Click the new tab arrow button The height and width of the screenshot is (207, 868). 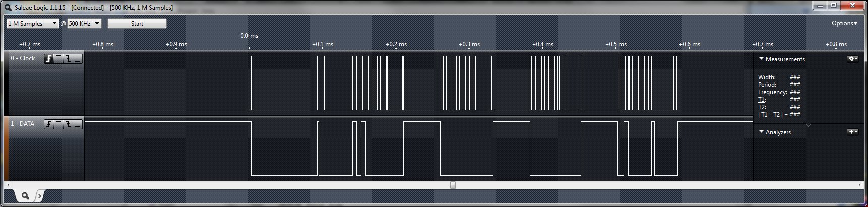tap(39, 196)
